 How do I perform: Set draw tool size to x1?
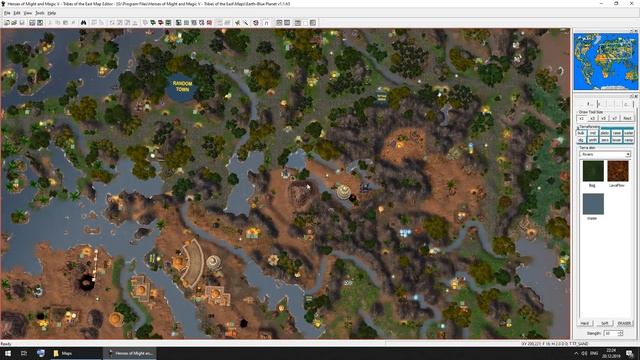coord(582,118)
